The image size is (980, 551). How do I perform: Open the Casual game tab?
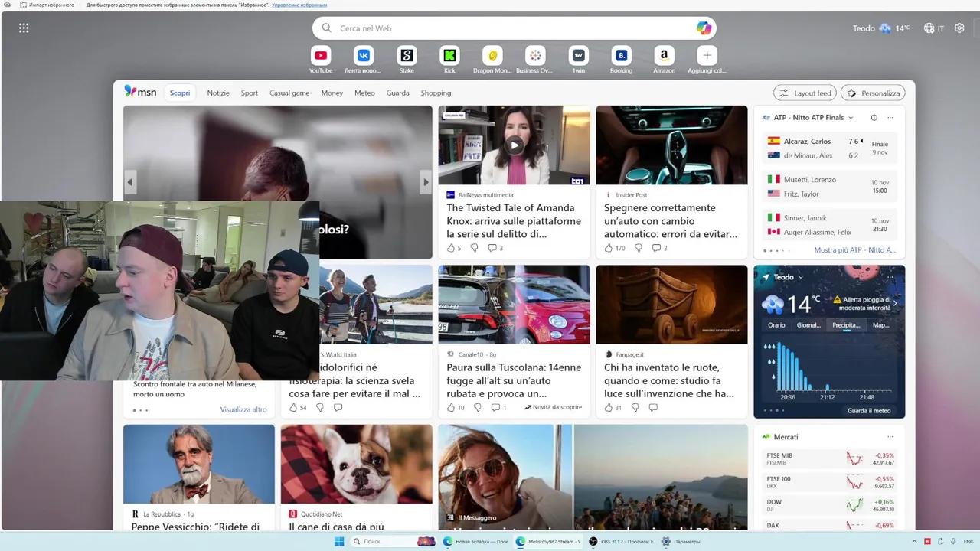pyautogui.click(x=289, y=93)
